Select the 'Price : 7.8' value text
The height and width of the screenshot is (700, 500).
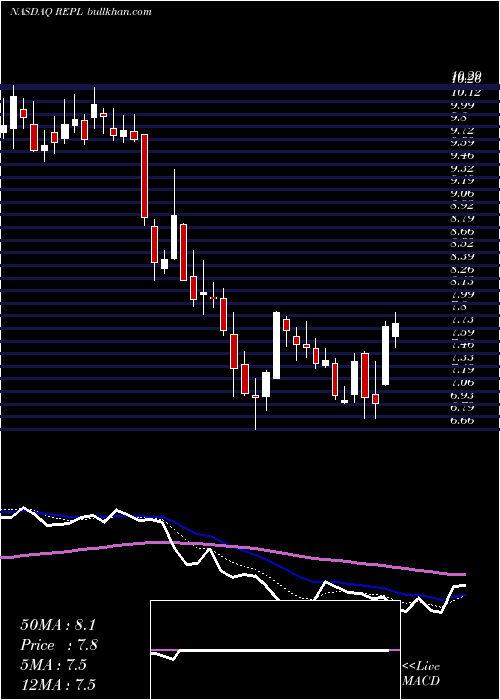(x=59, y=645)
